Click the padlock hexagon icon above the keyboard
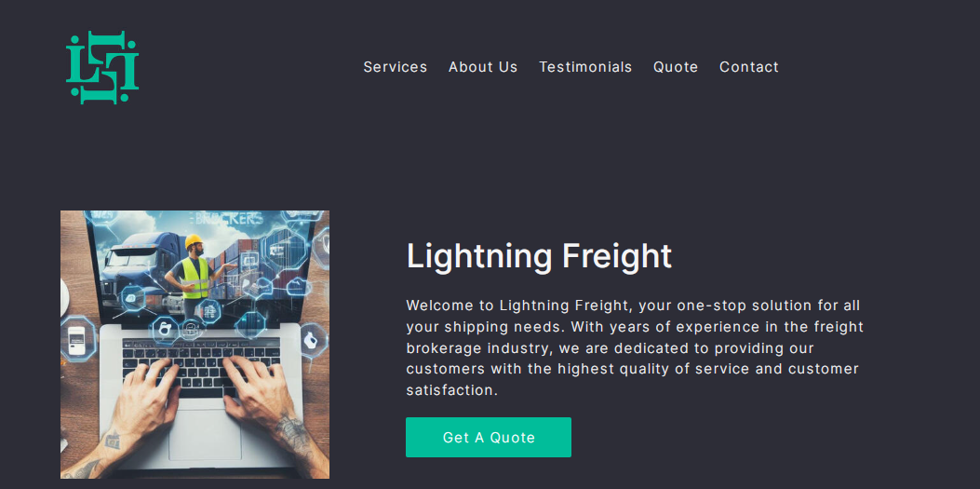 pos(165,329)
